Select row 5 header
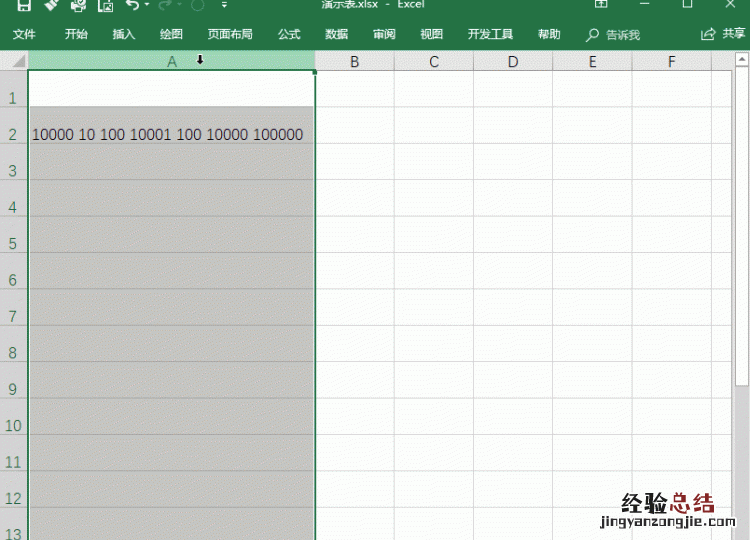 (13, 234)
